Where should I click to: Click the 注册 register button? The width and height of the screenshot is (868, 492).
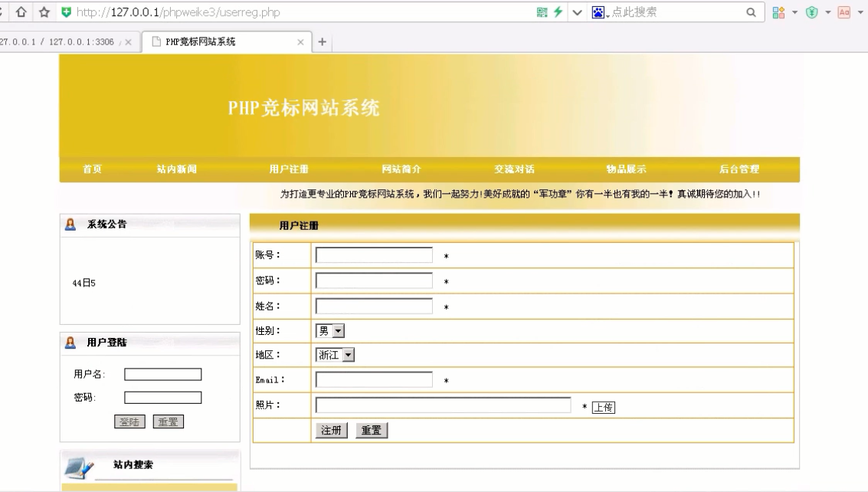pos(332,431)
